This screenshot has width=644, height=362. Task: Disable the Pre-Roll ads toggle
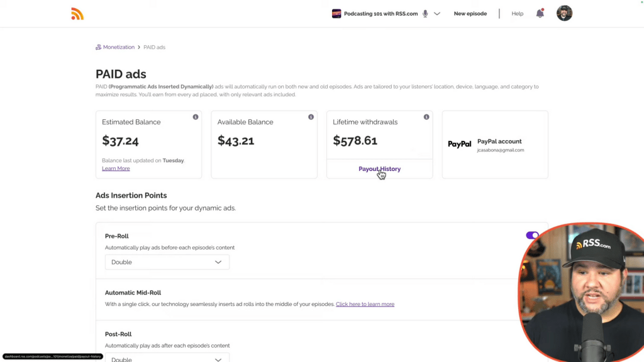pyautogui.click(x=532, y=236)
